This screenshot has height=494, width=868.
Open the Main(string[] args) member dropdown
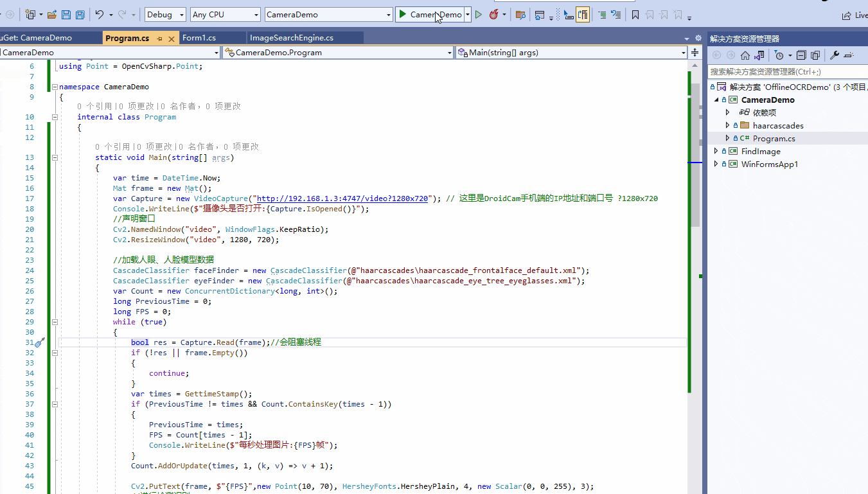click(571, 53)
